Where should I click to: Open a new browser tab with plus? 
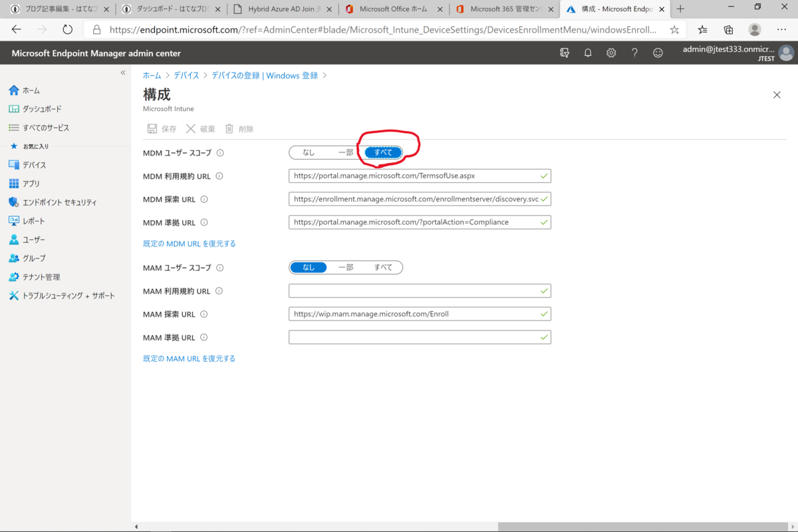tap(680, 9)
